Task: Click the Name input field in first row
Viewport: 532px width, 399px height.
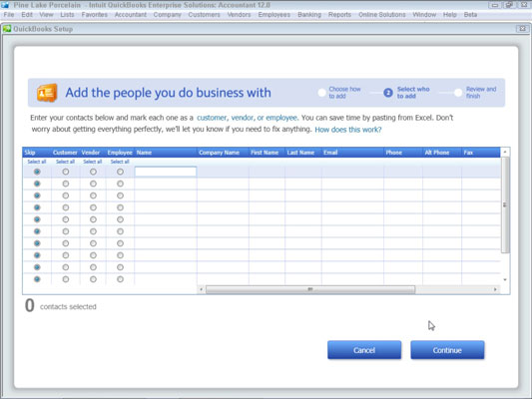Action: [x=166, y=172]
